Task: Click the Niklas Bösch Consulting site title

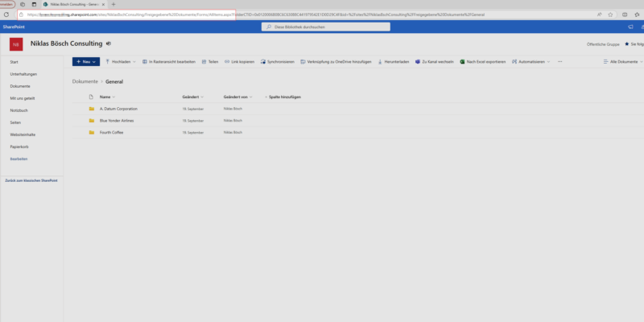Action: pos(66,43)
